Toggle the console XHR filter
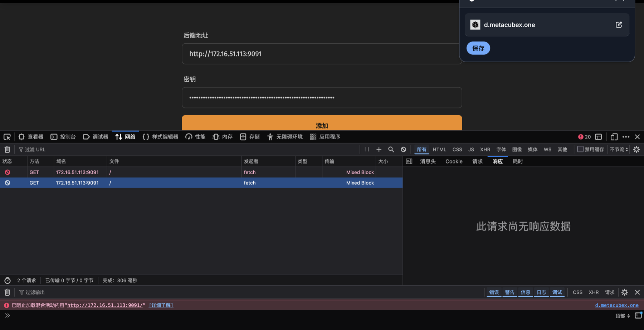Screen dimensions: 644x330 coord(594,292)
